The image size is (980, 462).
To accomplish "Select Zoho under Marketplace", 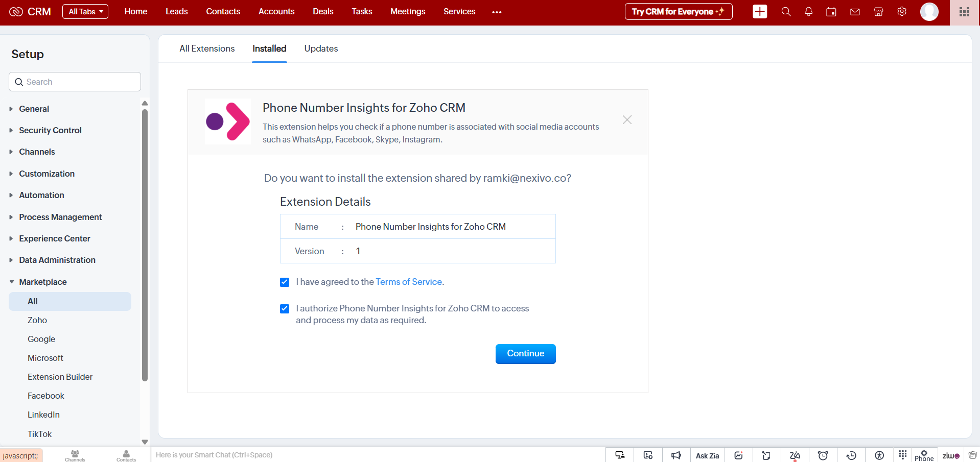I will 37,320.
